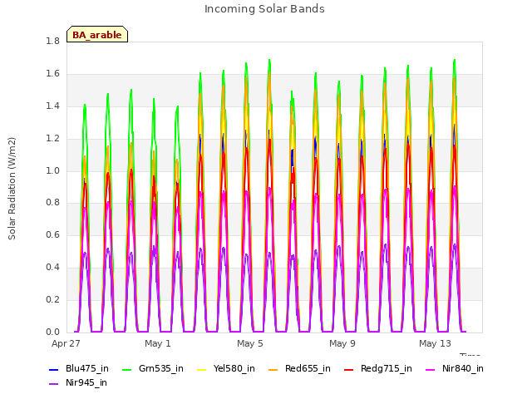532x399 pixels.
Task: Toggle the Red655_in series label
Action: [308, 369]
